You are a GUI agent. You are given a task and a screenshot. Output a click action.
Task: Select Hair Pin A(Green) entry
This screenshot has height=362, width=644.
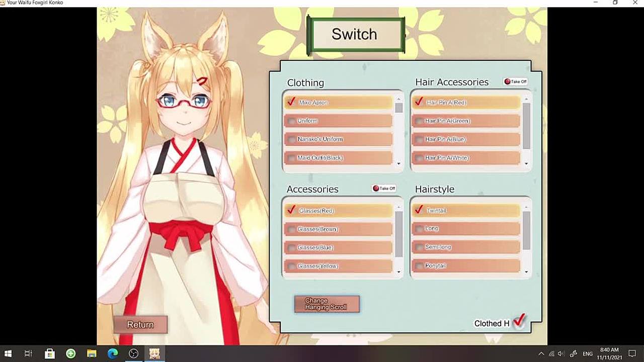point(466,121)
